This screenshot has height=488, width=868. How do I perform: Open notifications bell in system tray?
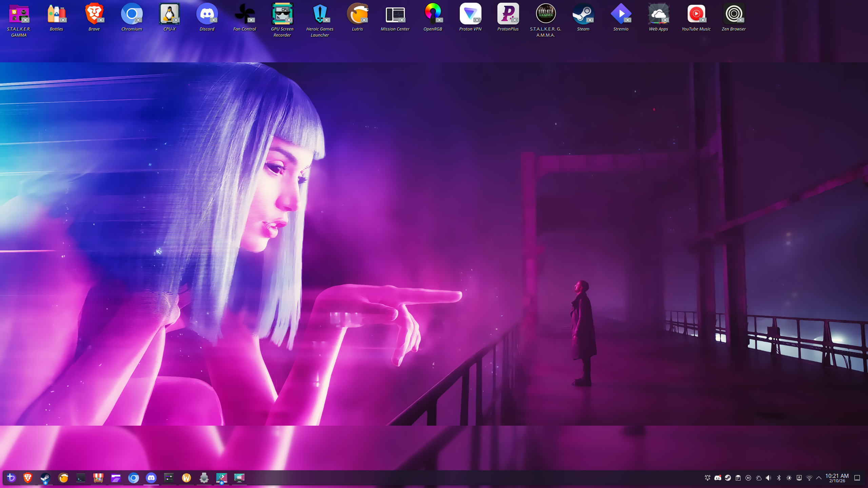708,478
